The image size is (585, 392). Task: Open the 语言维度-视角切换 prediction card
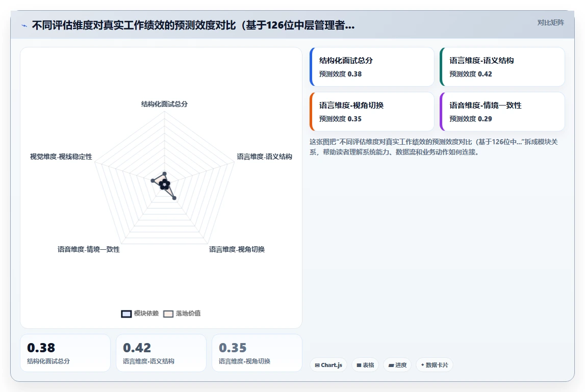372,112
